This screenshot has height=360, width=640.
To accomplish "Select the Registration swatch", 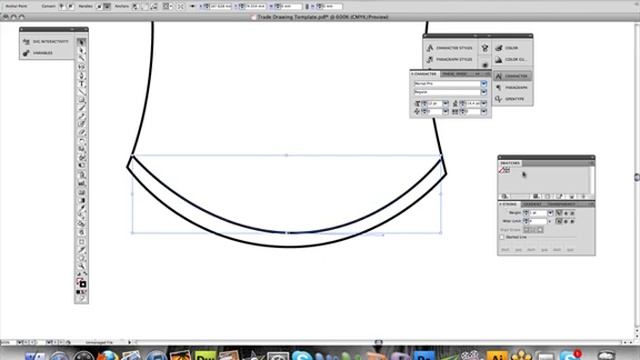I will click(x=507, y=170).
